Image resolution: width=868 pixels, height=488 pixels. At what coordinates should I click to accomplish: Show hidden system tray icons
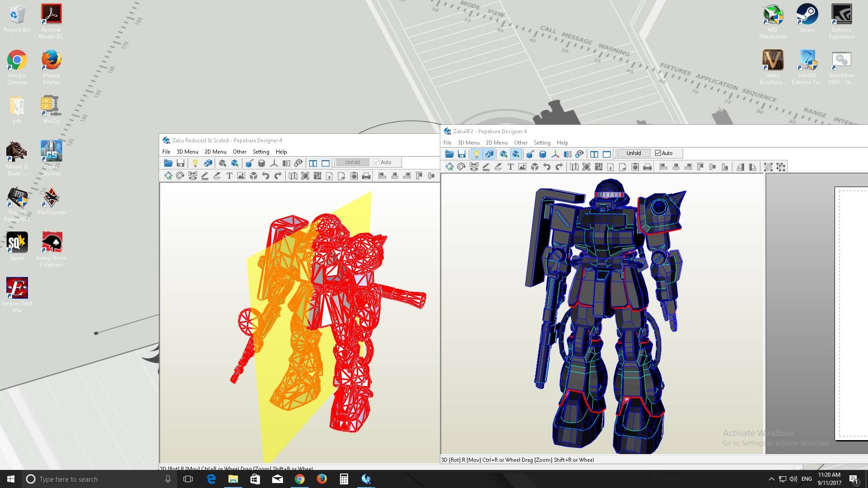click(x=771, y=479)
